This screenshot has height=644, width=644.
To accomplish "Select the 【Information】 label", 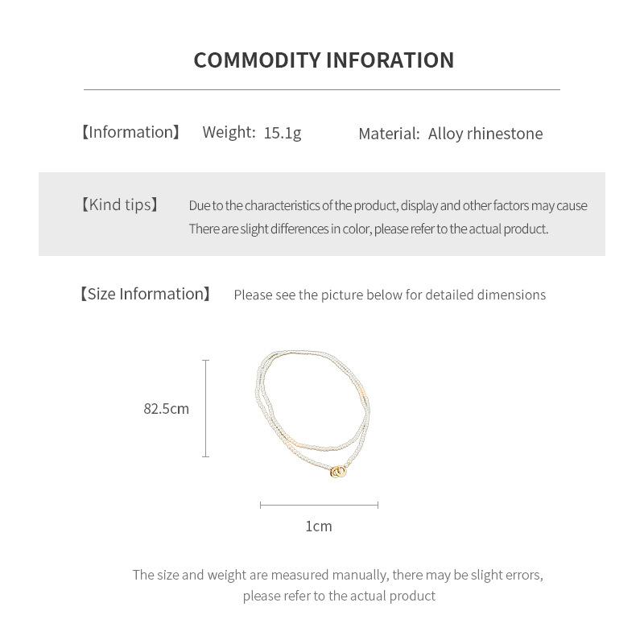I will point(130,132).
